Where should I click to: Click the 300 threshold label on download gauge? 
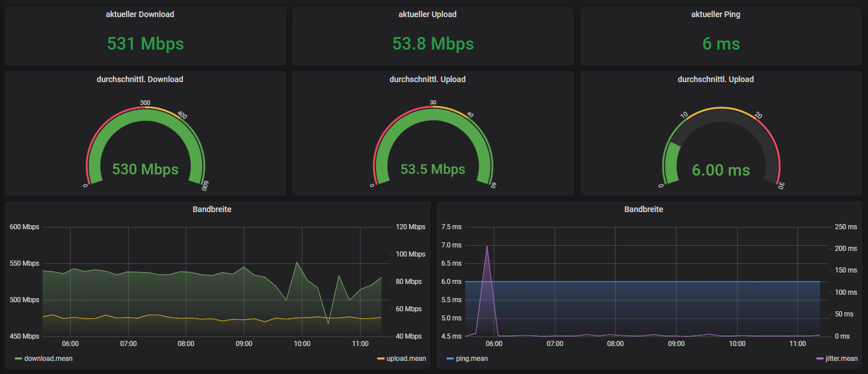145,103
